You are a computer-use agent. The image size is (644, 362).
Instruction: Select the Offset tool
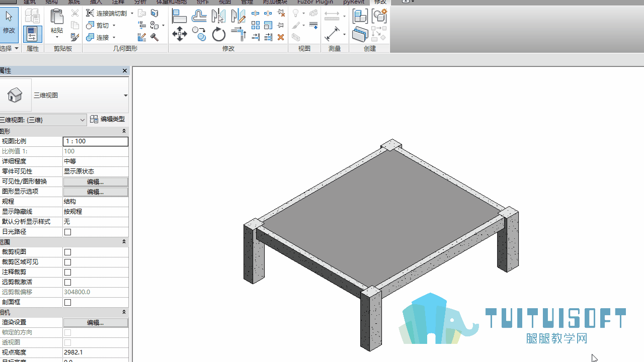pos(199,17)
